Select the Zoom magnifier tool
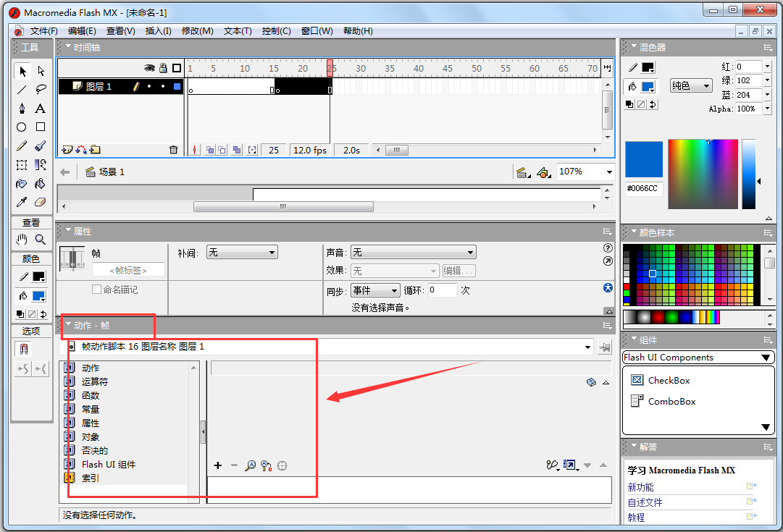Screen dimensions: 783x532 click(x=41, y=240)
